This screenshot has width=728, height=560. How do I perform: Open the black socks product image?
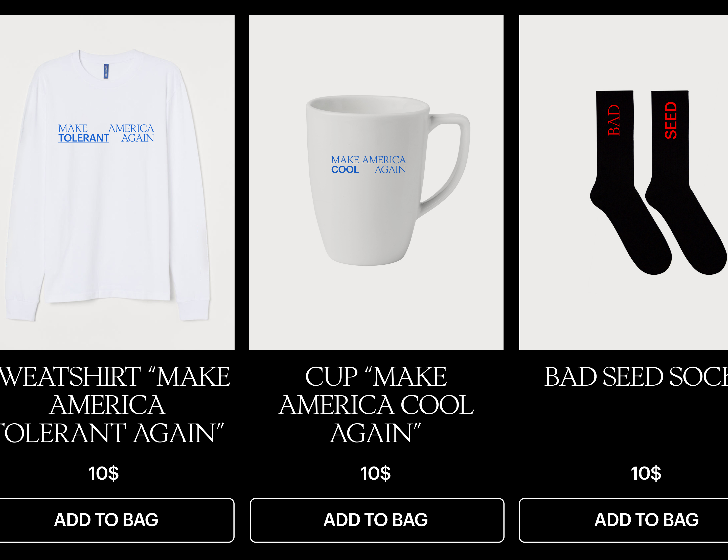(x=623, y=182)
